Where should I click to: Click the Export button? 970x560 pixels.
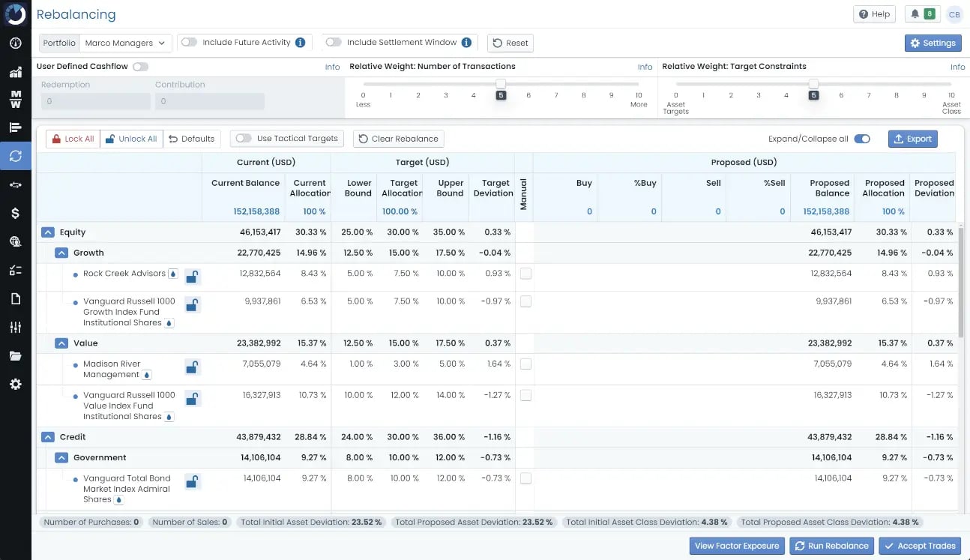(912, 139)
